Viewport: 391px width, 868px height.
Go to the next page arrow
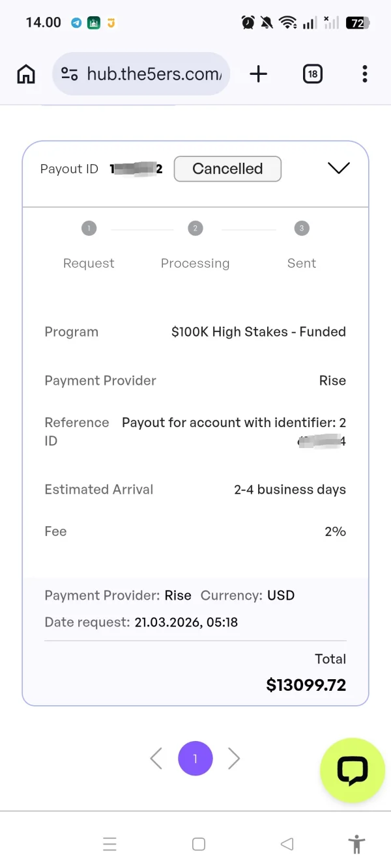[x=235, y=759]
